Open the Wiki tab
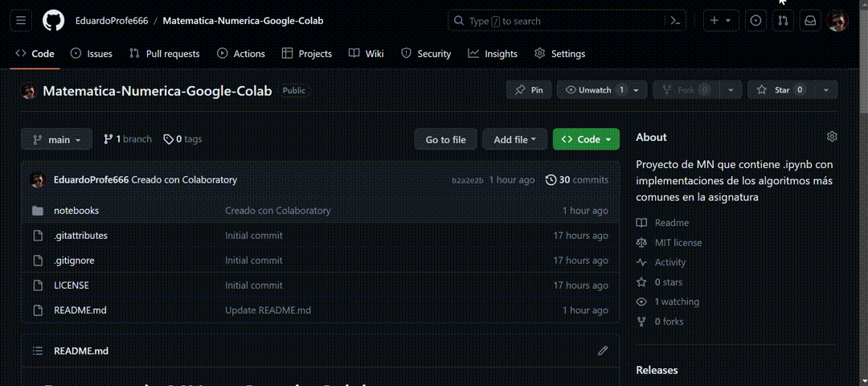This screenshot has width=868, height=386. pyautogui.click(x=366, y=54)
